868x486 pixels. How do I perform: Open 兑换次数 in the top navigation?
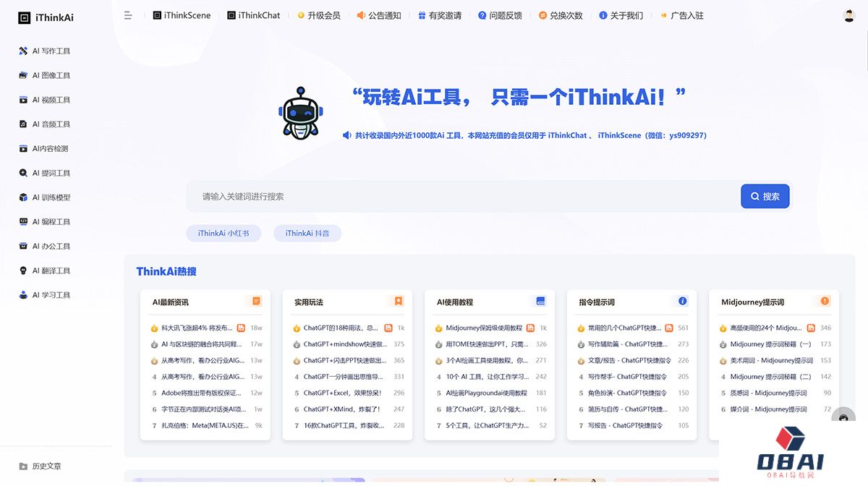click(x=561, y=15)
